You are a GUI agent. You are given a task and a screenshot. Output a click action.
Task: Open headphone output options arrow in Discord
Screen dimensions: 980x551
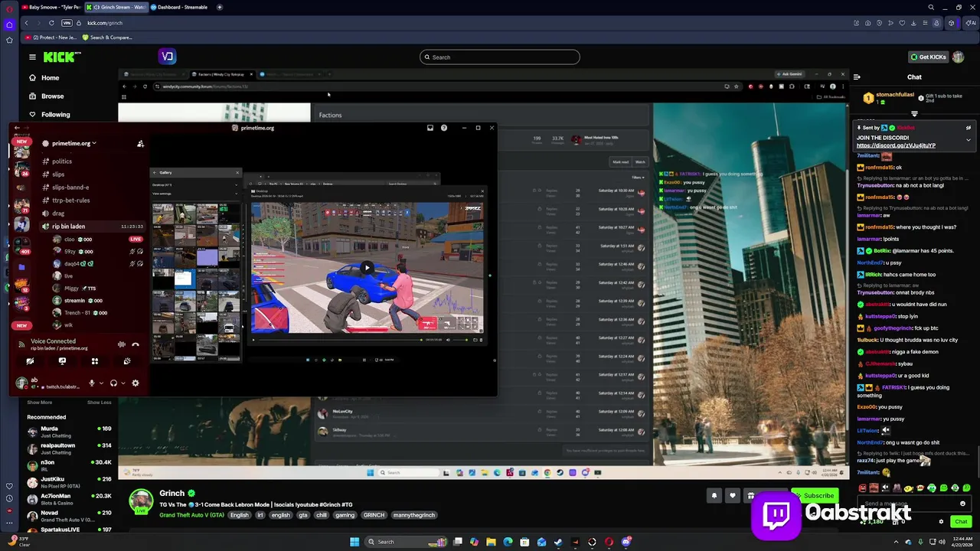tap(122, 383)
